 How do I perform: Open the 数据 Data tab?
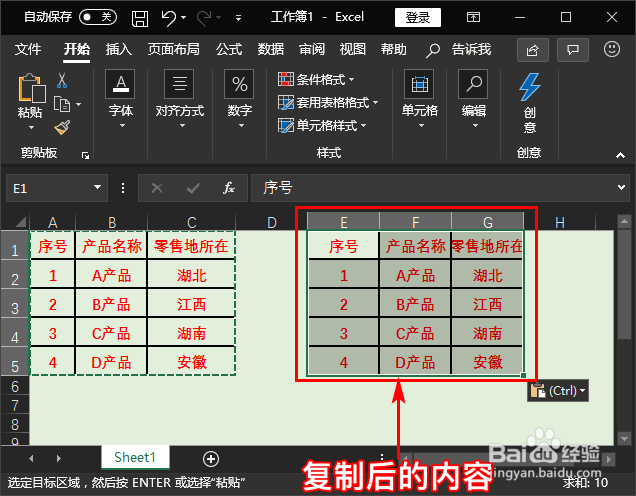click(x=271, y=49)
